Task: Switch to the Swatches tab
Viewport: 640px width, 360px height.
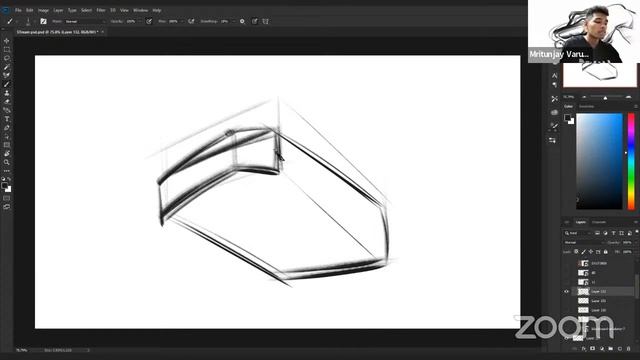Action: (587, 107)
